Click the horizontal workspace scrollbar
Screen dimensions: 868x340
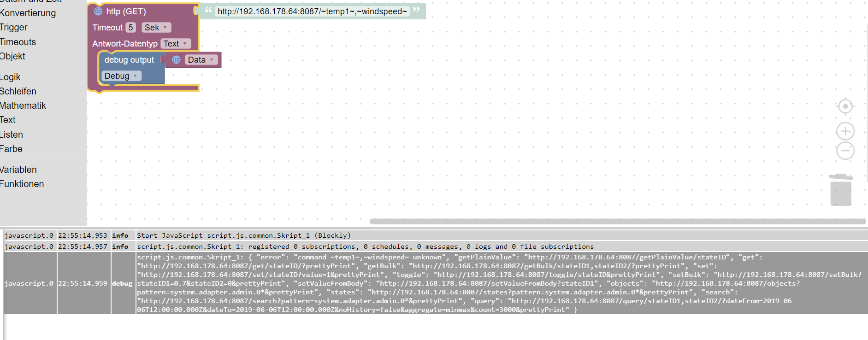pyautogui.click(x=617, y=221)
